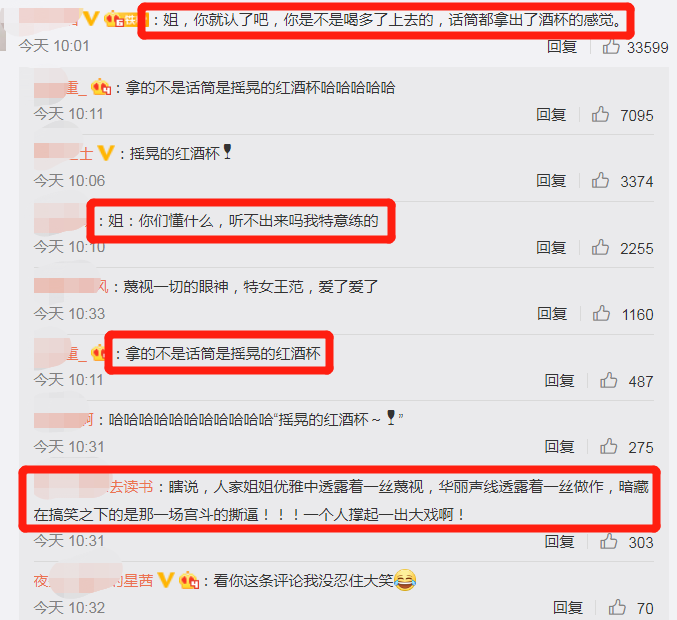This screenshot has width=677, height=620.
Task: Click crown member badge next to 星茜 username
Action: pyautogui.click(x=189, y=580)
